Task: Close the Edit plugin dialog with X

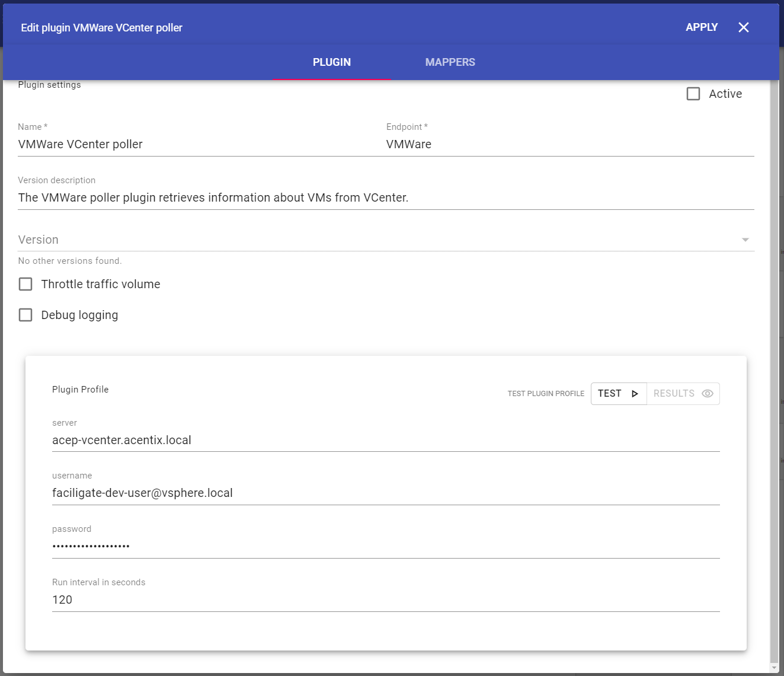Action: (744, 27)
